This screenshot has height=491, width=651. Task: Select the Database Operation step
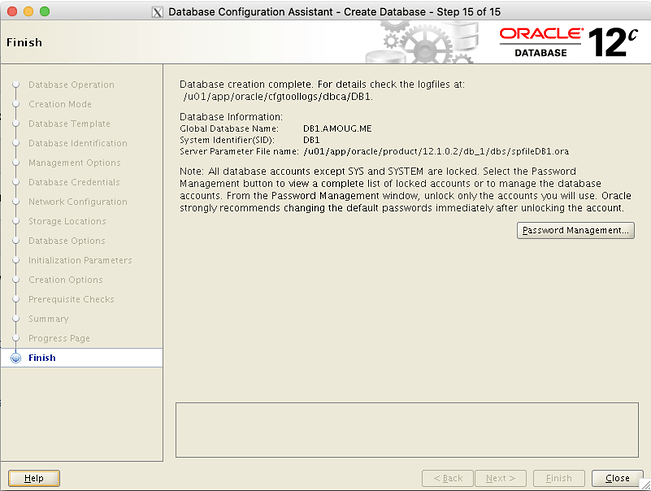71,85
